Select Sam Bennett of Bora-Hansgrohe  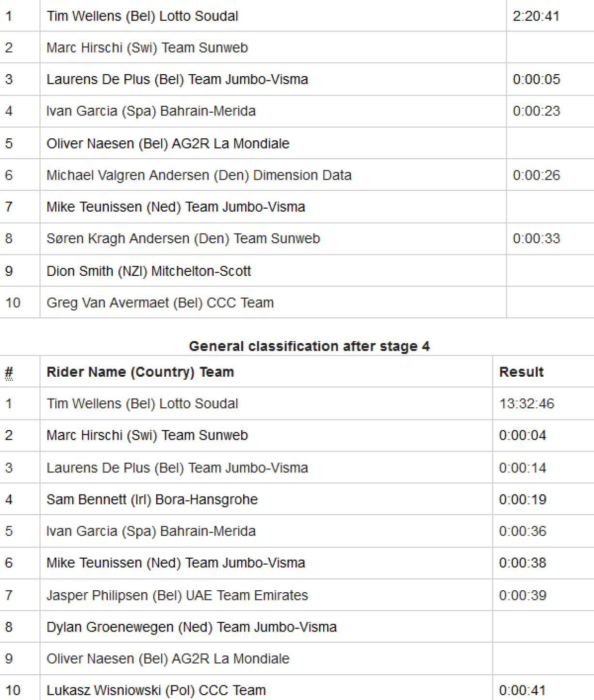(x=152, y=500)
